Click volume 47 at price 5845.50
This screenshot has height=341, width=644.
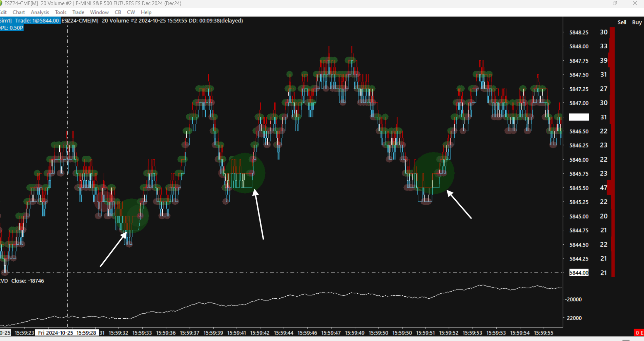pos(604,188)
